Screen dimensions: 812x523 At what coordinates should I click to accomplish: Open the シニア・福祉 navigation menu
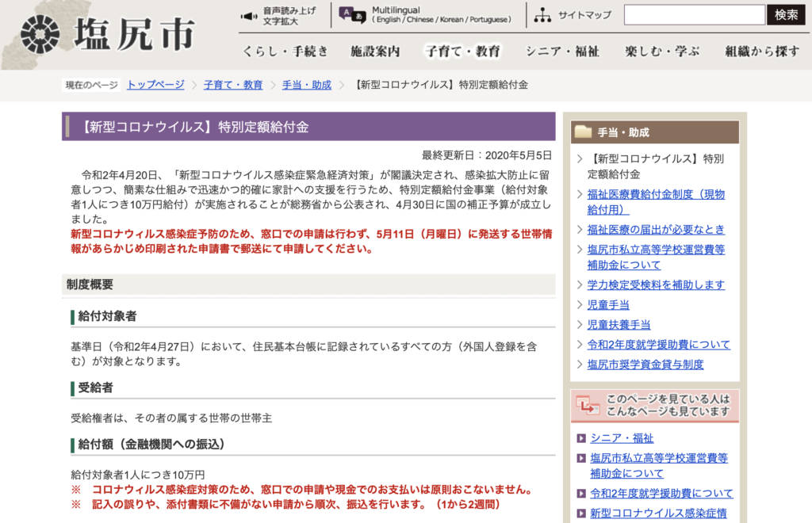point(562,52)
